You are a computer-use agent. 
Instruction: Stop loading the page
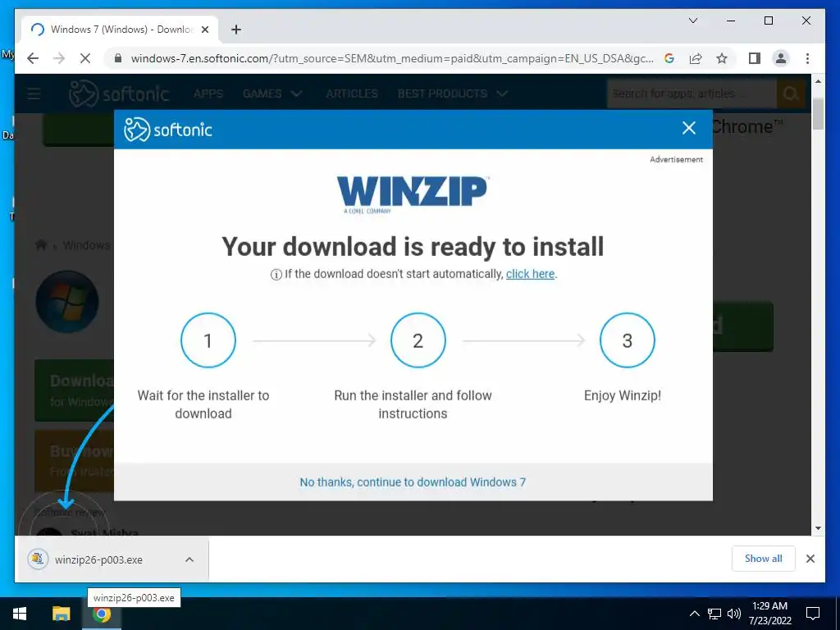(85, 58)
